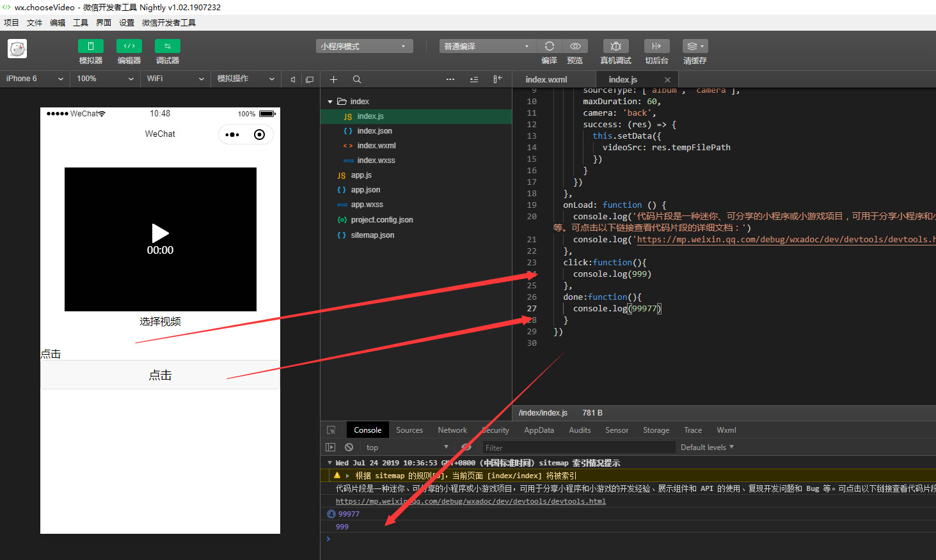
Task: Open the 工具 menu
Action: tap(81, 22)
